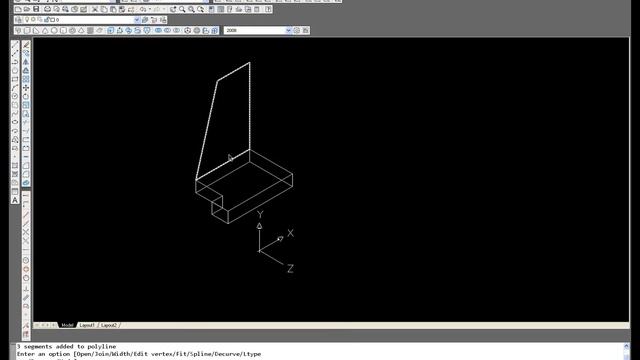Open the layer name dropdown list
The height and width of the screenshot is (360, 640).
pos(137,20)
